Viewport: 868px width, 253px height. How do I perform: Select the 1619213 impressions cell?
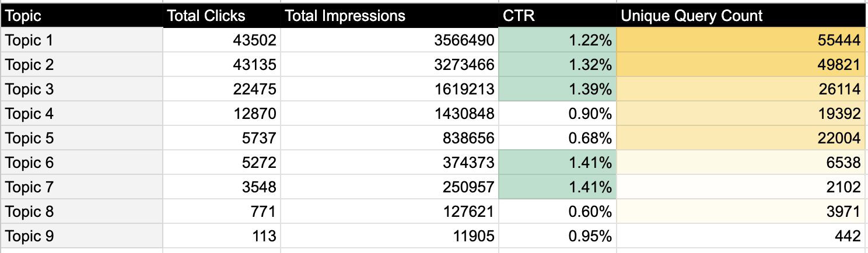[390, 89]
